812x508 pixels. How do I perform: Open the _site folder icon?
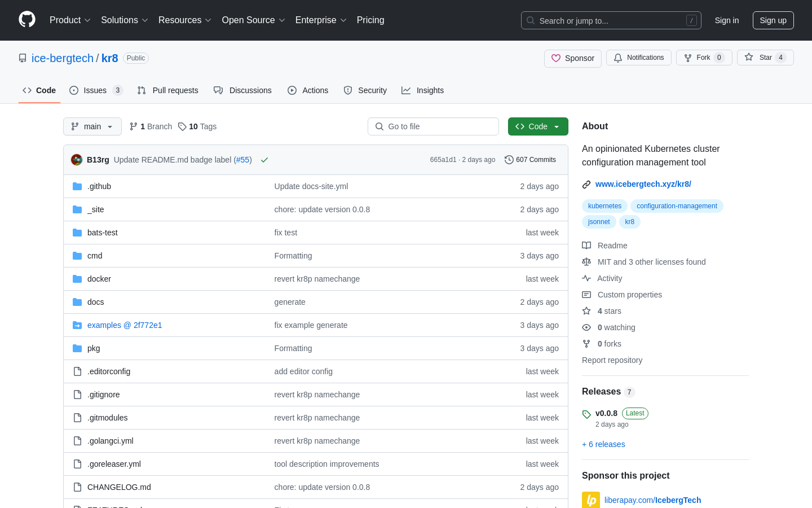77,209
